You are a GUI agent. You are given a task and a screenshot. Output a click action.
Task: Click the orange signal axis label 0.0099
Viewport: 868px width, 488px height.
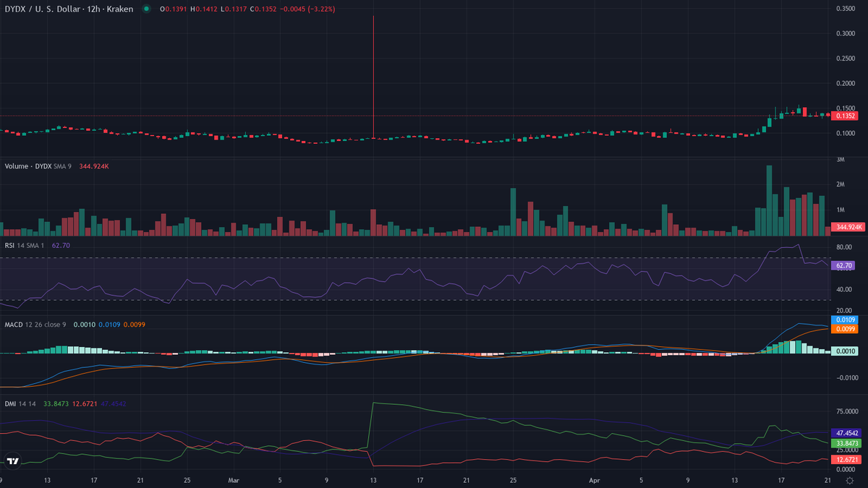[x=846, y=329]
